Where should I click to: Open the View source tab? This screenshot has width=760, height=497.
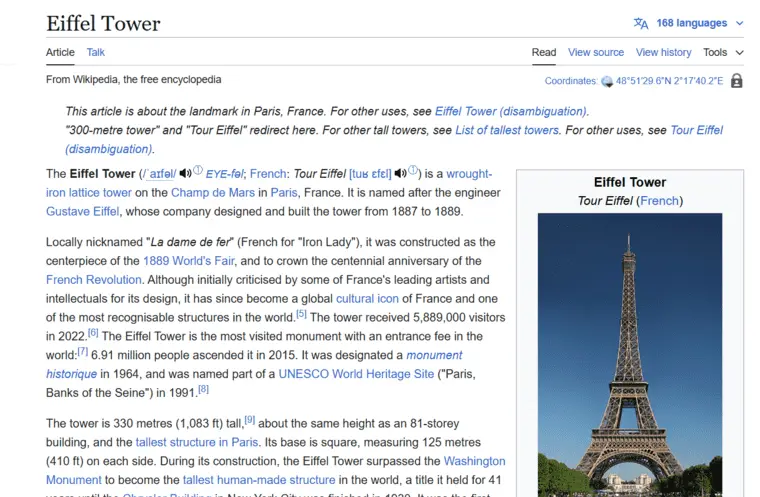tap(596, 52)
